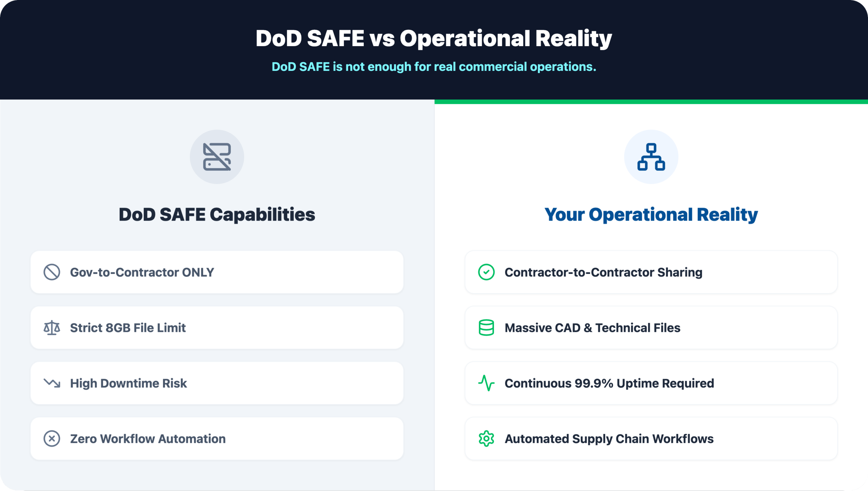868x491 pixels.
Task: Click Massive CAD & Technical Files text
Action: click(x=592, y=328)
